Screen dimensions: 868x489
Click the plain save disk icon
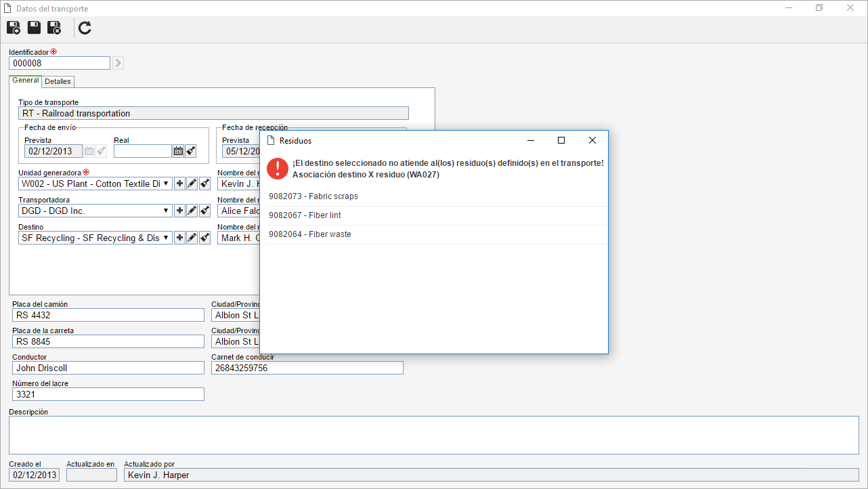click(x=34, y=28)
